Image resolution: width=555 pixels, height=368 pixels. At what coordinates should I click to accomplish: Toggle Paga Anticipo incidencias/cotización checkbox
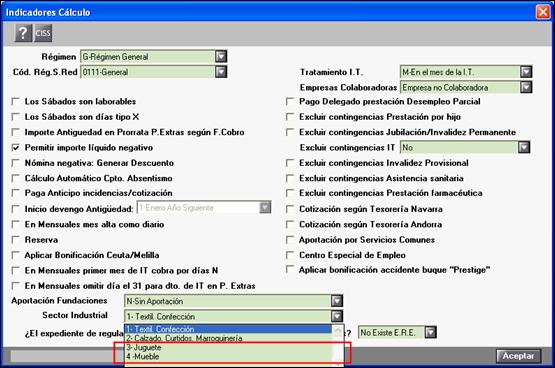coord(15,193)
